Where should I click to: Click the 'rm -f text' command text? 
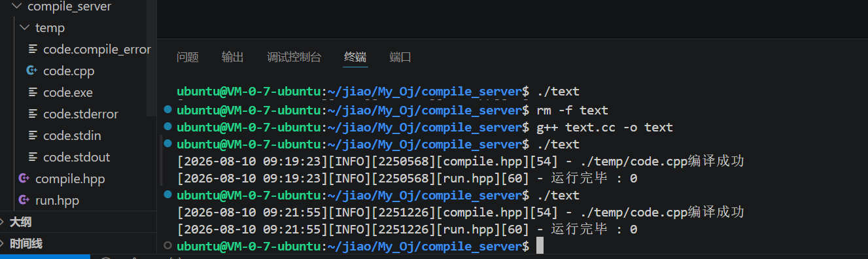pyautogui.click(x=572, y=111)
